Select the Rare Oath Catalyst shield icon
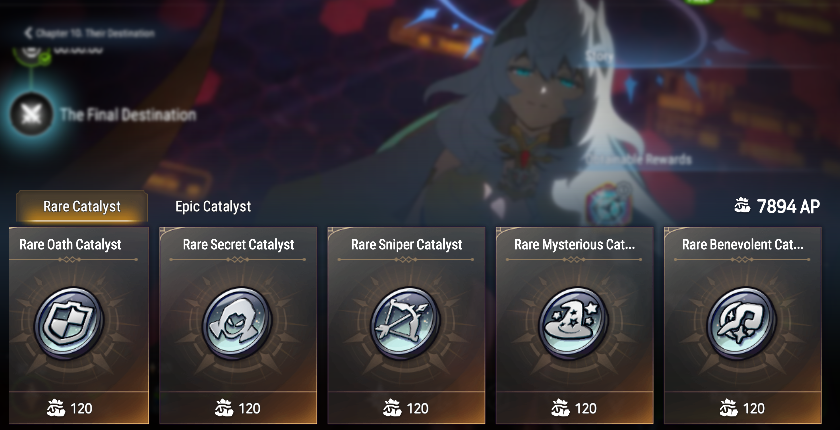 tap(69, 323)
